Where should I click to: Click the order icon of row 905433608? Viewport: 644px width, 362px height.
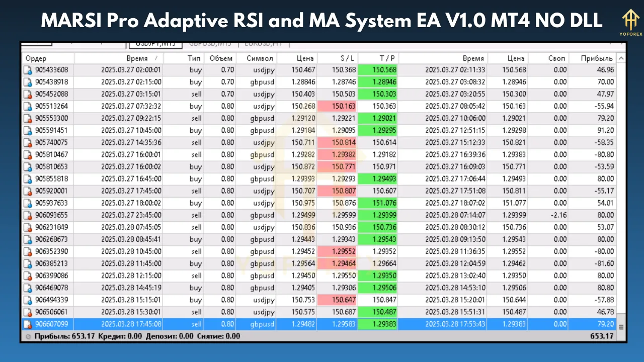[x=29, y=70]
